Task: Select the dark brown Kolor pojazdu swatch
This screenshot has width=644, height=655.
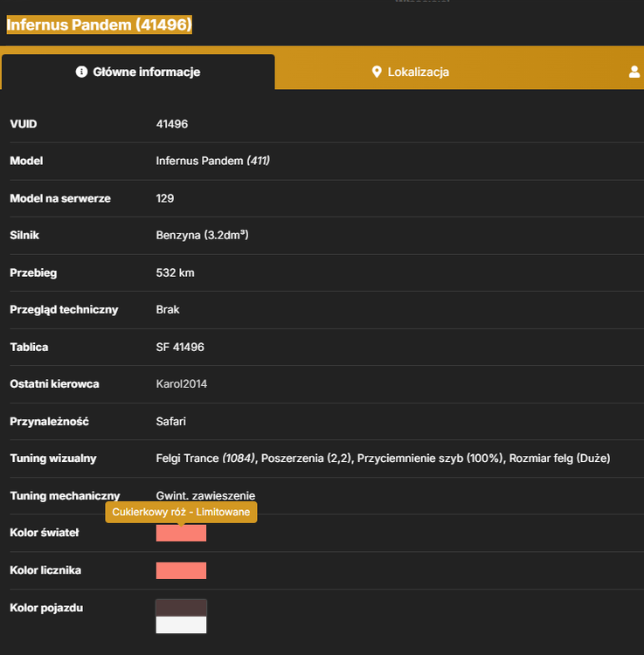Action: point(181,608)
